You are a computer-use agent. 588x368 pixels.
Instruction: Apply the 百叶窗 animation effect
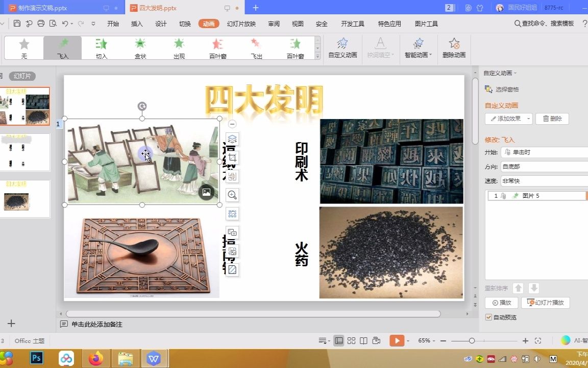pos(217,48)
